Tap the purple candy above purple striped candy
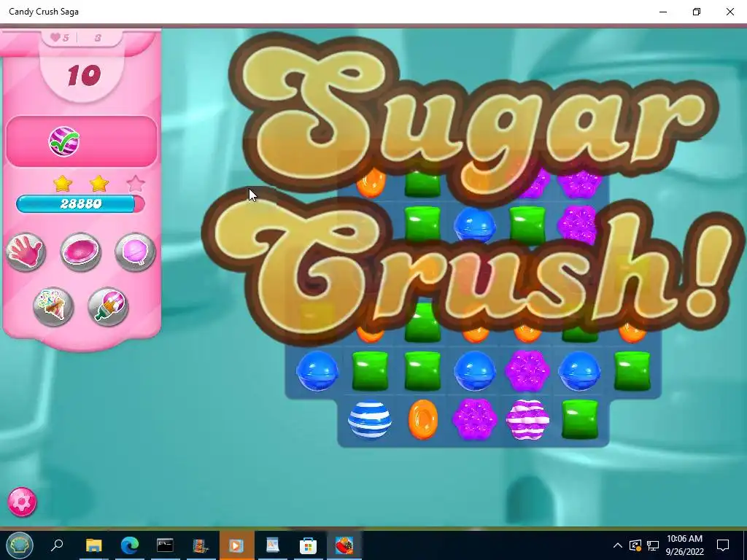Screen dimensions: 747x560 pyautogui.click(x=527, y=371)
